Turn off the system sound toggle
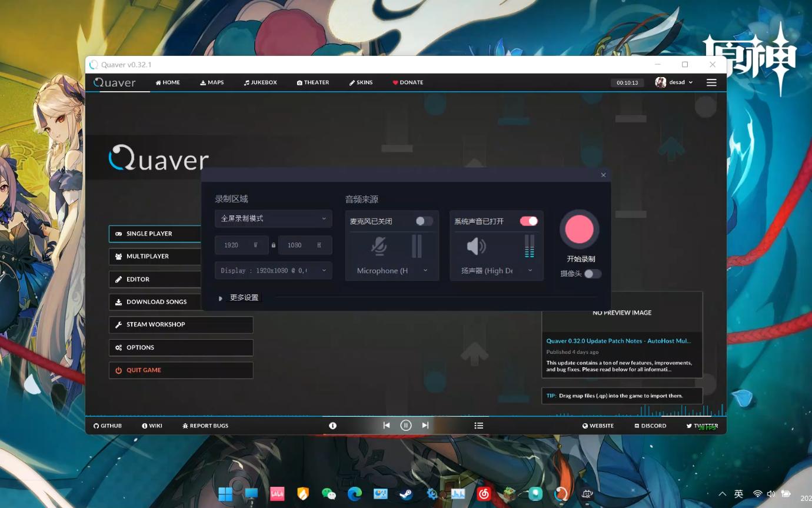 click(529, 221)
